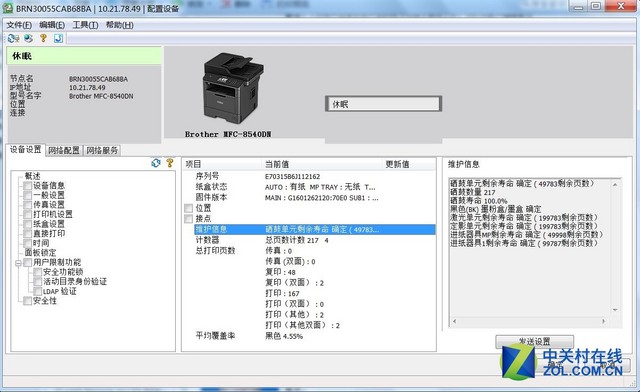Viewport: 640px width, 392px height.
Task: Click the 硒鼓数量 217 line
Action: 472,192
